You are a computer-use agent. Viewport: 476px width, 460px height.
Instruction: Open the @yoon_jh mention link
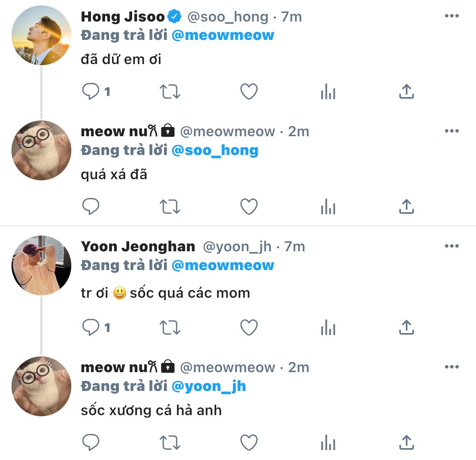pos(208,386)
